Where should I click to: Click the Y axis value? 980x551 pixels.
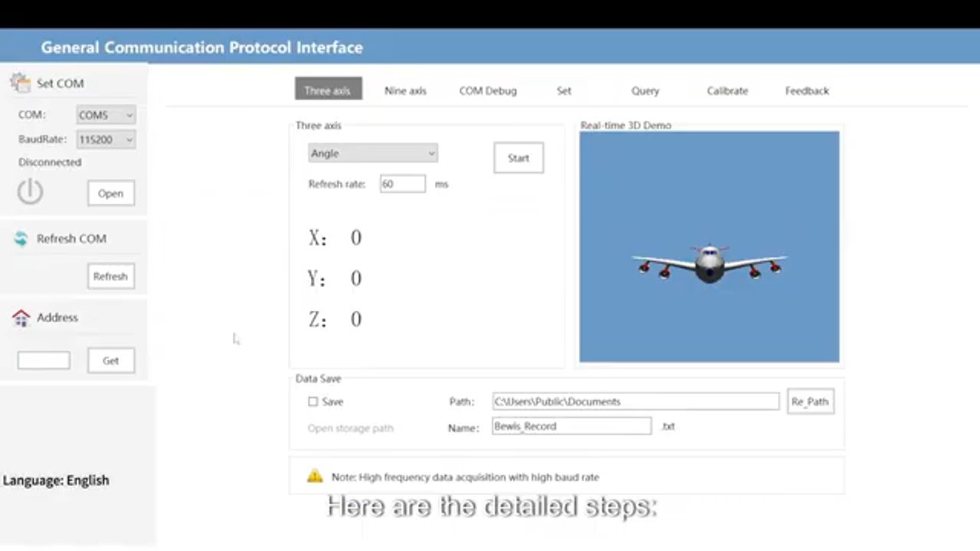356,278
